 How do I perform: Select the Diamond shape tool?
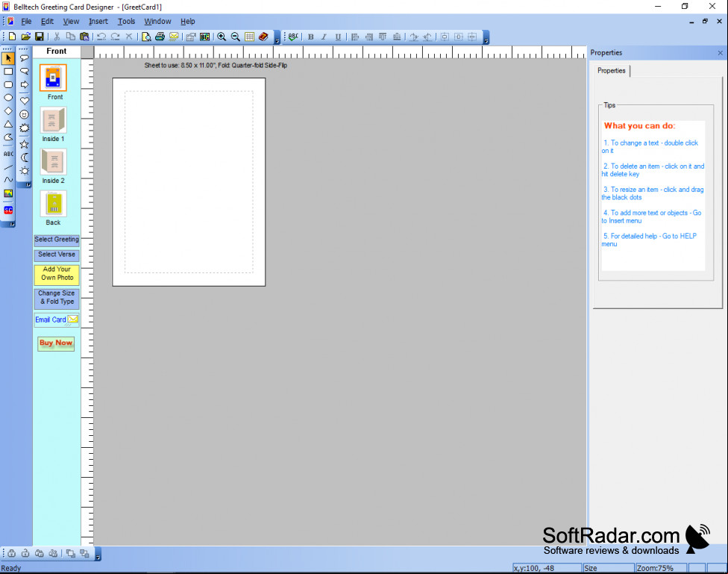point(8,110)
